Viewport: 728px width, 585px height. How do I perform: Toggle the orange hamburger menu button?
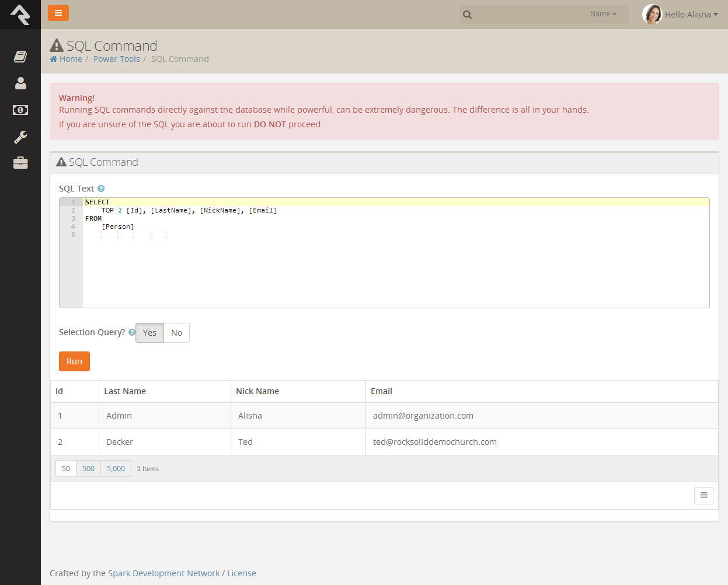[58, 13]
